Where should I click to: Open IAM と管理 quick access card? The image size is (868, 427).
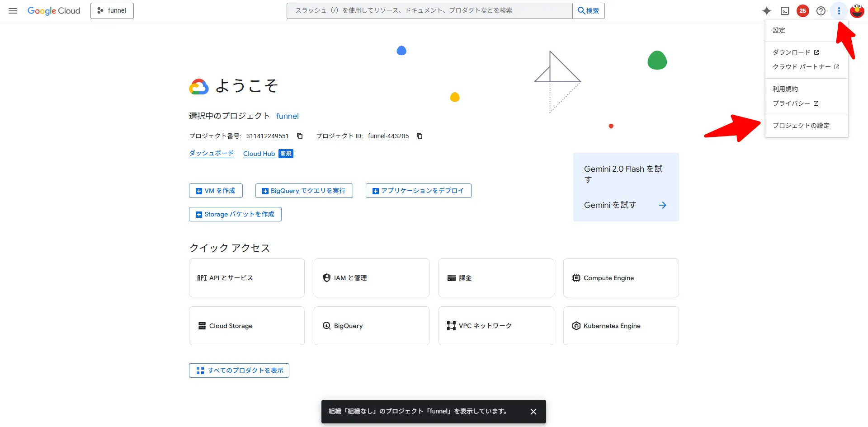[372, 278]
